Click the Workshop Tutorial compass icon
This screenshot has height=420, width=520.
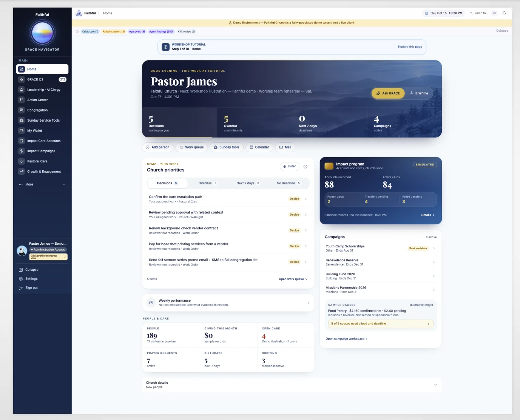(x=165, y=47)
